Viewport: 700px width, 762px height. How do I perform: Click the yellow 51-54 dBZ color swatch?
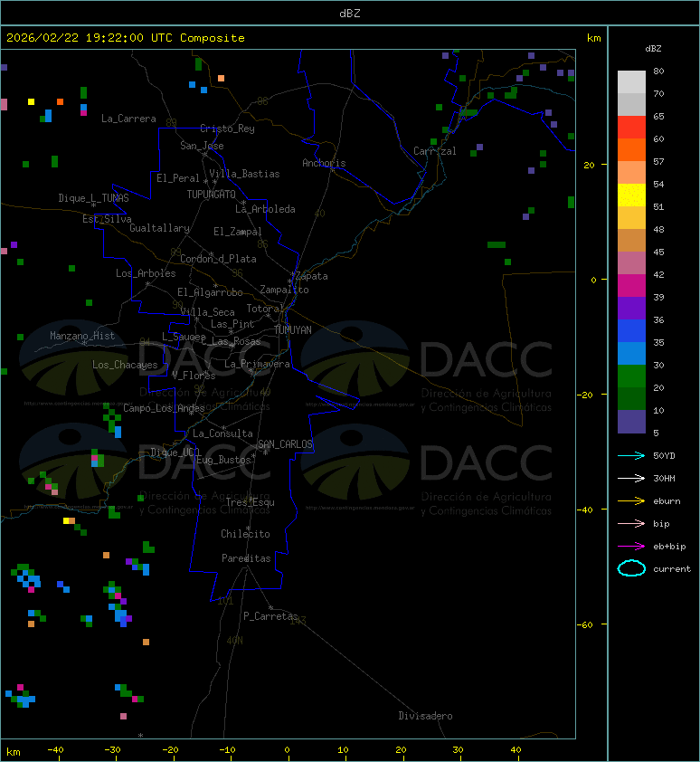coord(631,195)
